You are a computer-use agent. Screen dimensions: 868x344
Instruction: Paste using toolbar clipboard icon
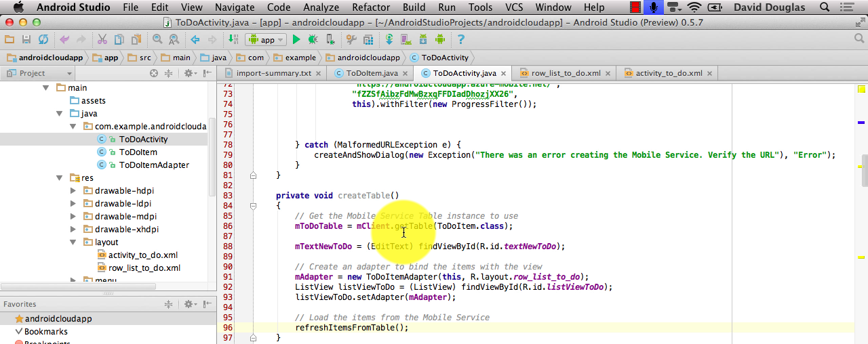tap(136, 40)
